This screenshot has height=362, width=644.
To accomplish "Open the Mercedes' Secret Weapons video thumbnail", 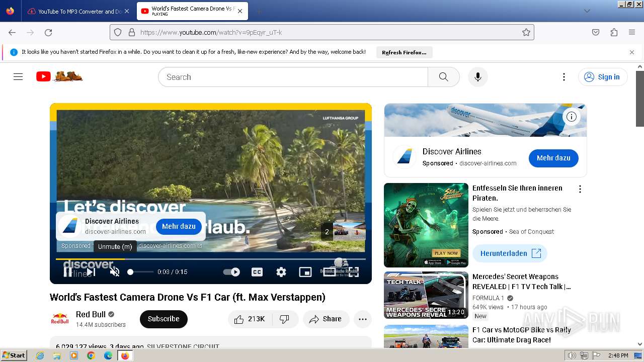I will (426, 295).
